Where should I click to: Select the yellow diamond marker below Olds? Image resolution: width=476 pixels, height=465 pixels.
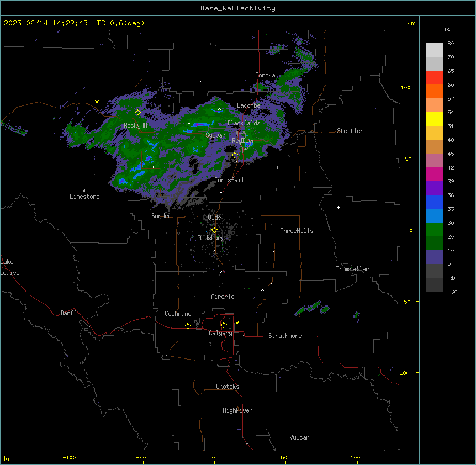coord(214,230)
